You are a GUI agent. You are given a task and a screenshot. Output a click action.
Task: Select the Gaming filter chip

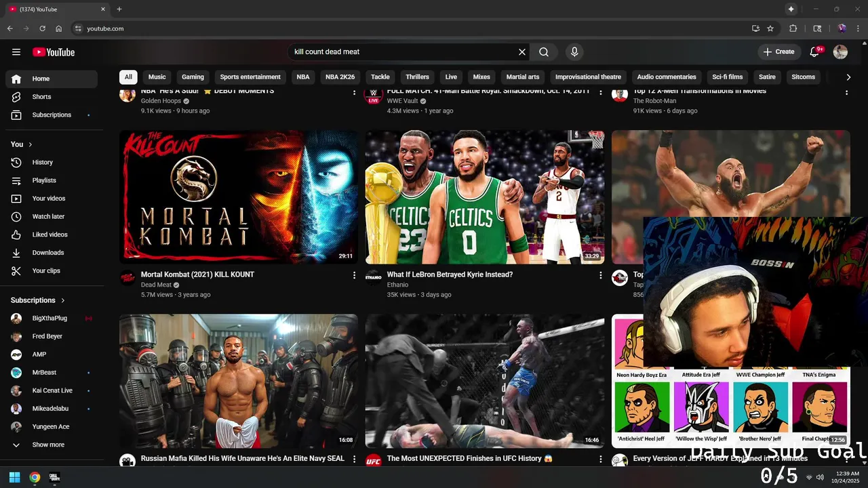tap(193, 77)
